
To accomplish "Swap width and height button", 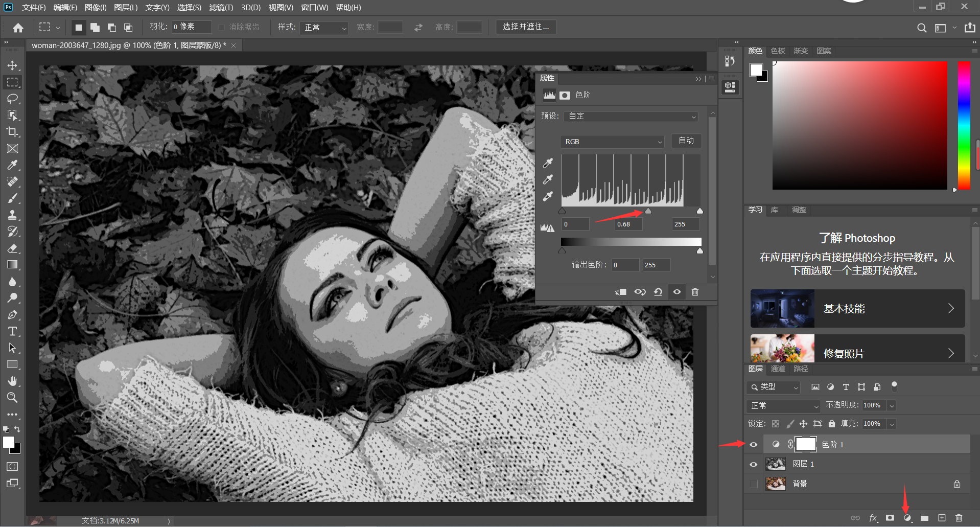I will click(x=418, y=28).
